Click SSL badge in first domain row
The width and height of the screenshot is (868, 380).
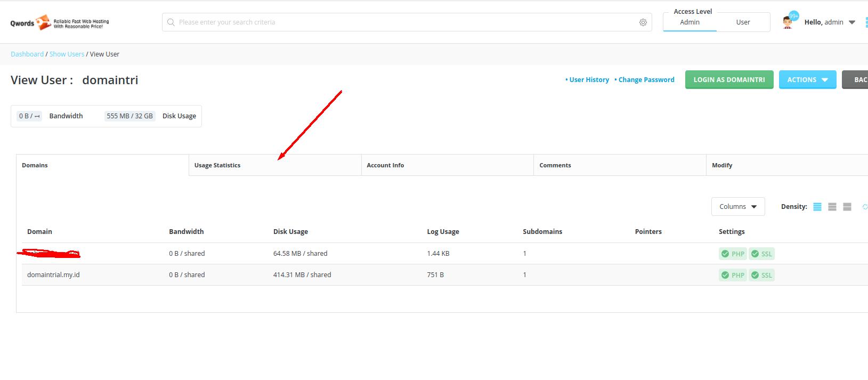click(761, 254)
